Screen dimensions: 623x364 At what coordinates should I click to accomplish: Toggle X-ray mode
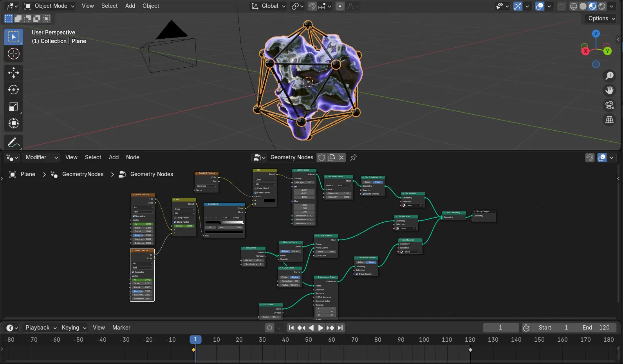pyautogui.click(x=562, y=6)
